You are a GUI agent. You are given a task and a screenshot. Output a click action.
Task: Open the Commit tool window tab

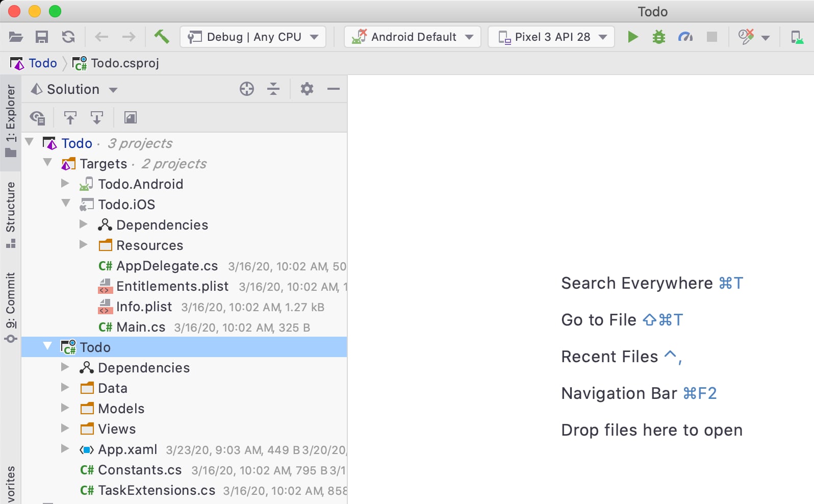coord(10,306)
